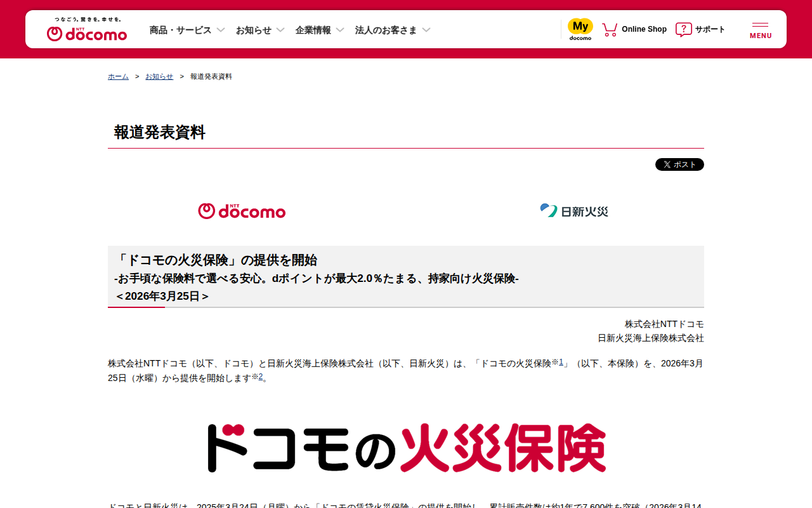Click the ホーム breadcrumb link

(118, 76)
